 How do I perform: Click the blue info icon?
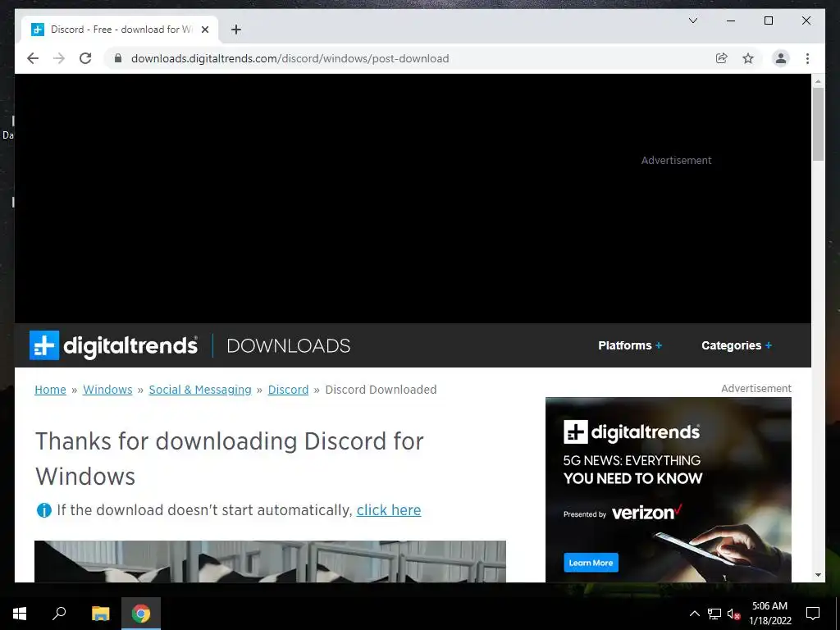tap(44, 510)
